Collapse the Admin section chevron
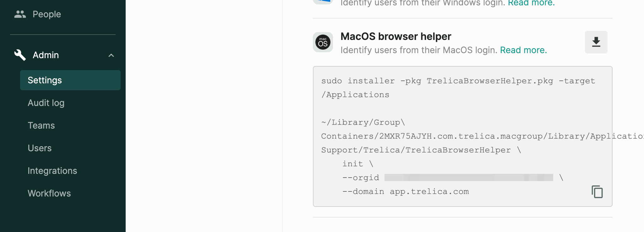 pos(111,55)
